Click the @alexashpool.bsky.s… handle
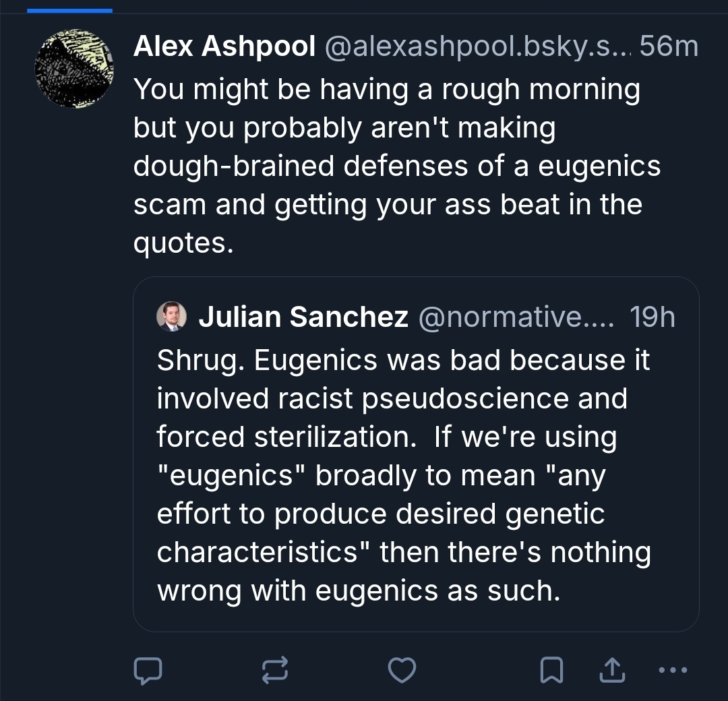 pos(477,47)
